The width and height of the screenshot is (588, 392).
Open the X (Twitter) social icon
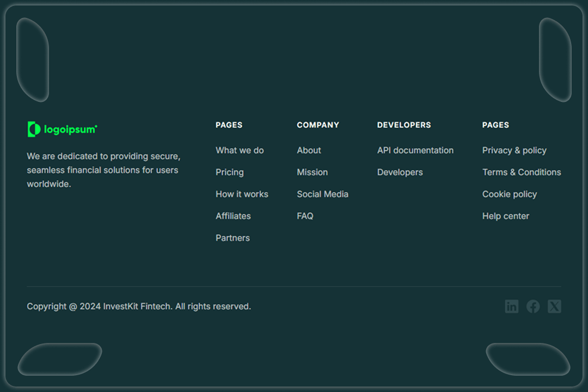point(554,307)
